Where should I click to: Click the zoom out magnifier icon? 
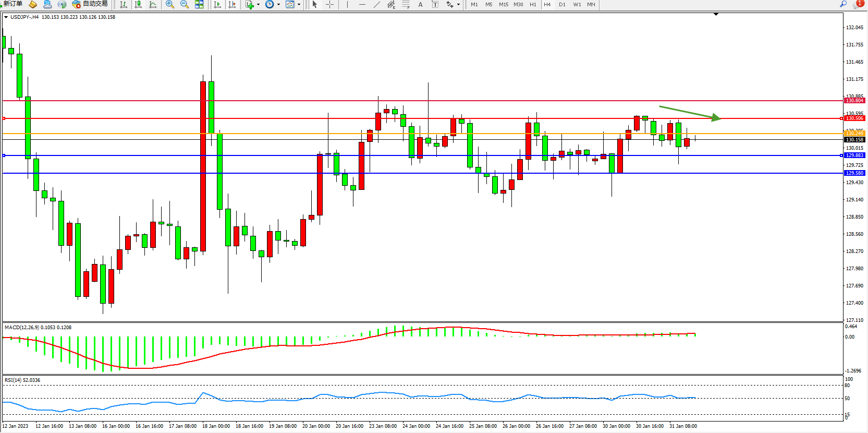(184, 4)
